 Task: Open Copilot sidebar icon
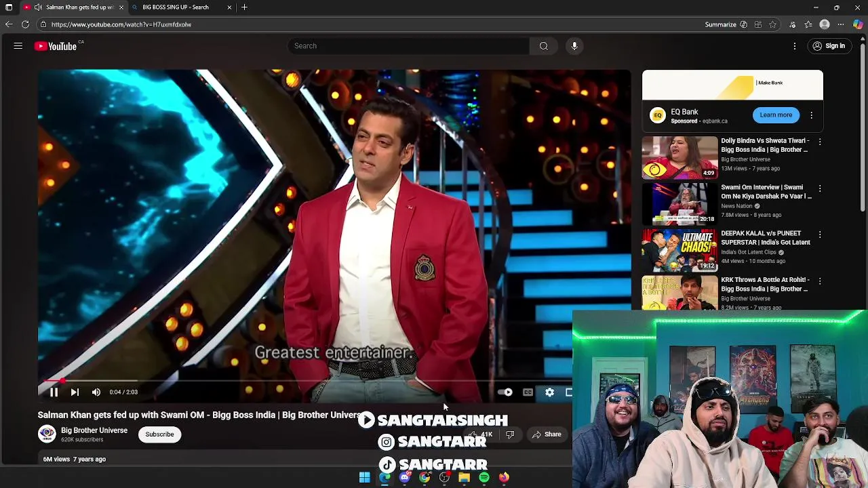coord(858,24)
